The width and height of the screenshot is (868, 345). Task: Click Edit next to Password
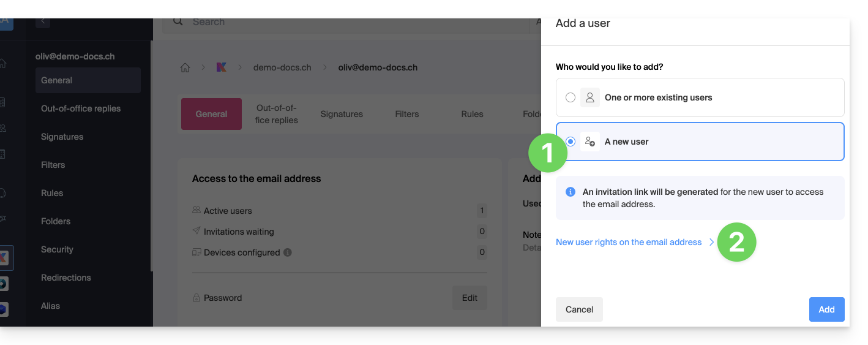470,298
